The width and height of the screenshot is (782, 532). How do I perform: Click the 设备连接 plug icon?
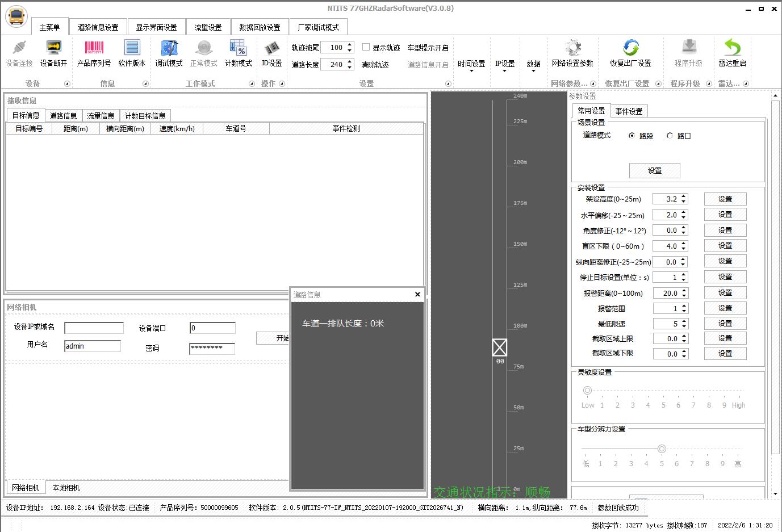(19, 48)
